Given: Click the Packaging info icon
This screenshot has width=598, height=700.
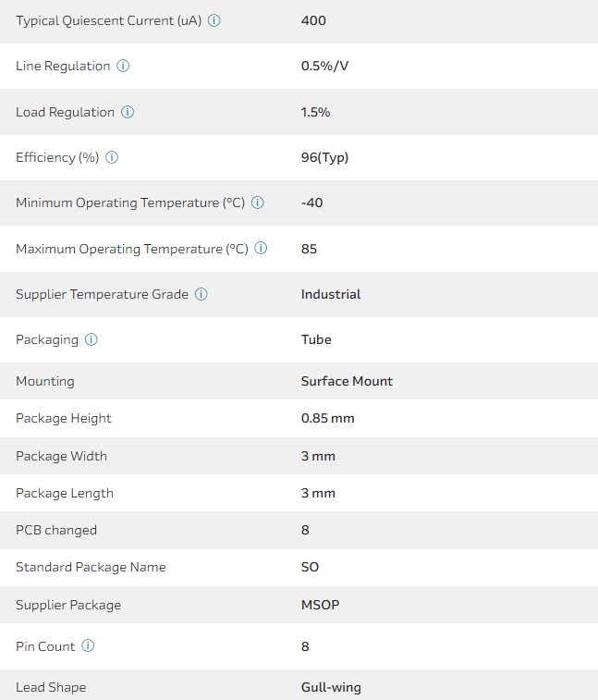Looking at the screenshot, I should (92, 339).
